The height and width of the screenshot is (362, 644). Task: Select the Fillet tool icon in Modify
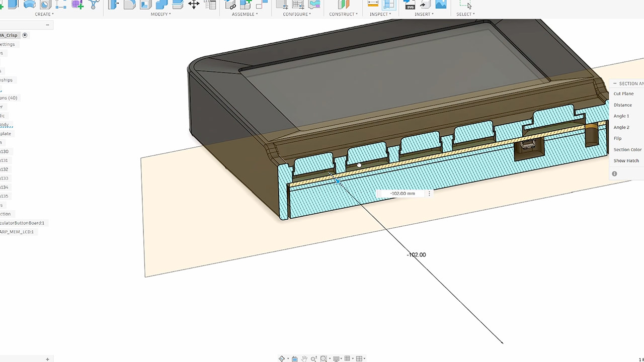[x=129, y=5]
